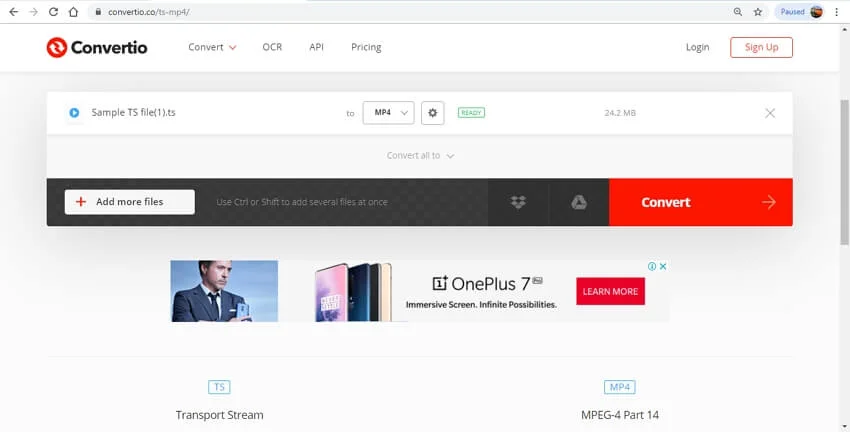Add file from Google Drive

(x=578, y=202)
